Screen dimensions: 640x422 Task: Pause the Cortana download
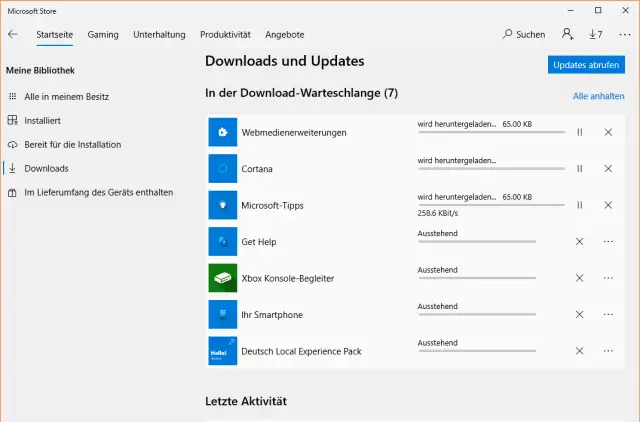(x=579, y=168)
